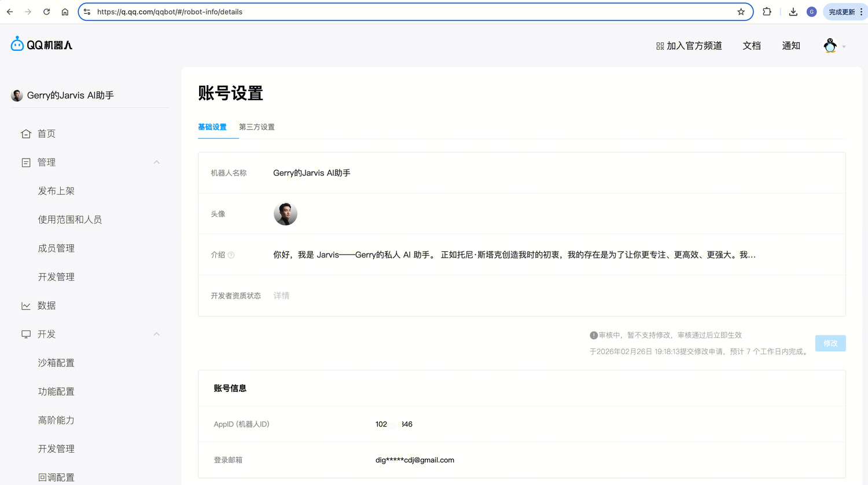Bookmark this page with the star icon
The width and height of the screenshot is (868, 485).
741,12
